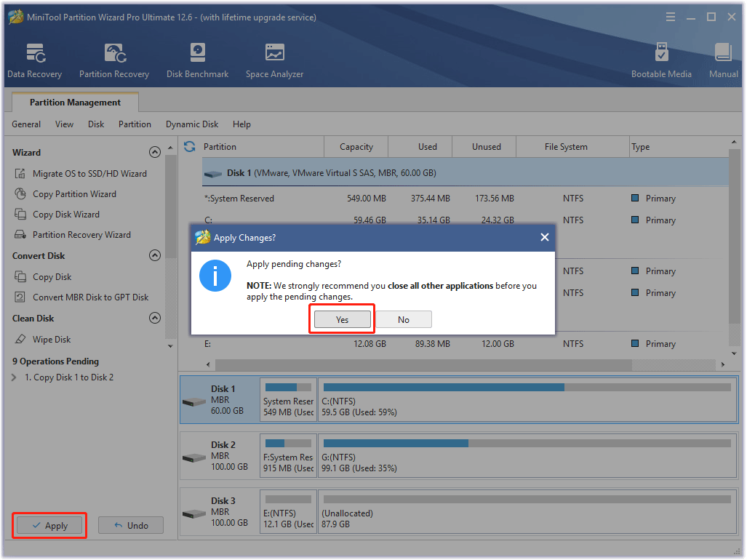Open the Help menu

click(241, 124)
